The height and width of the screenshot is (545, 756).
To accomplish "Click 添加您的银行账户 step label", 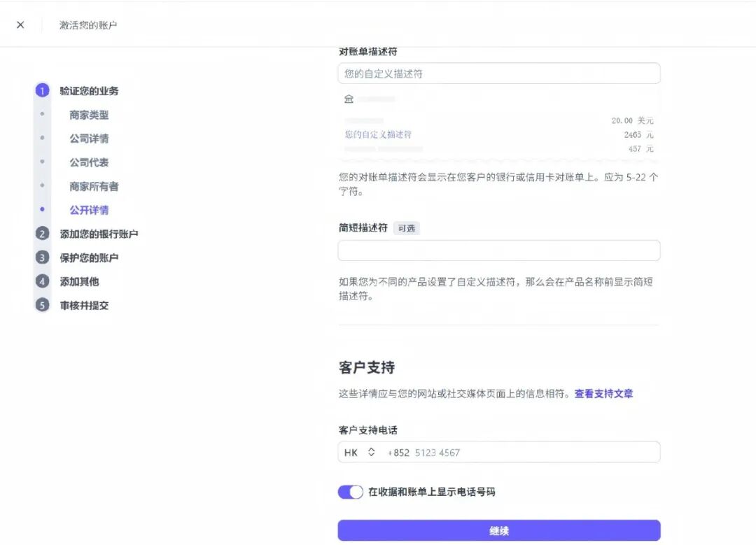I will (x=99, y=234).
